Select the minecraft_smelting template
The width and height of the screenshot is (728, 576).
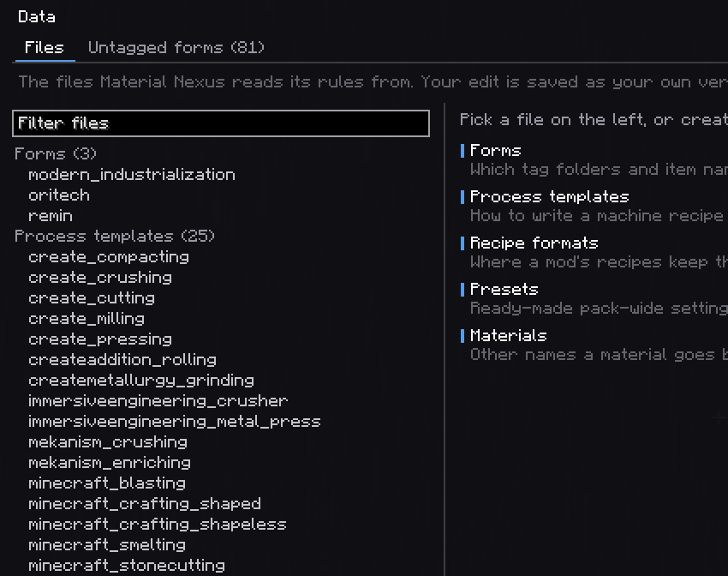107,545
